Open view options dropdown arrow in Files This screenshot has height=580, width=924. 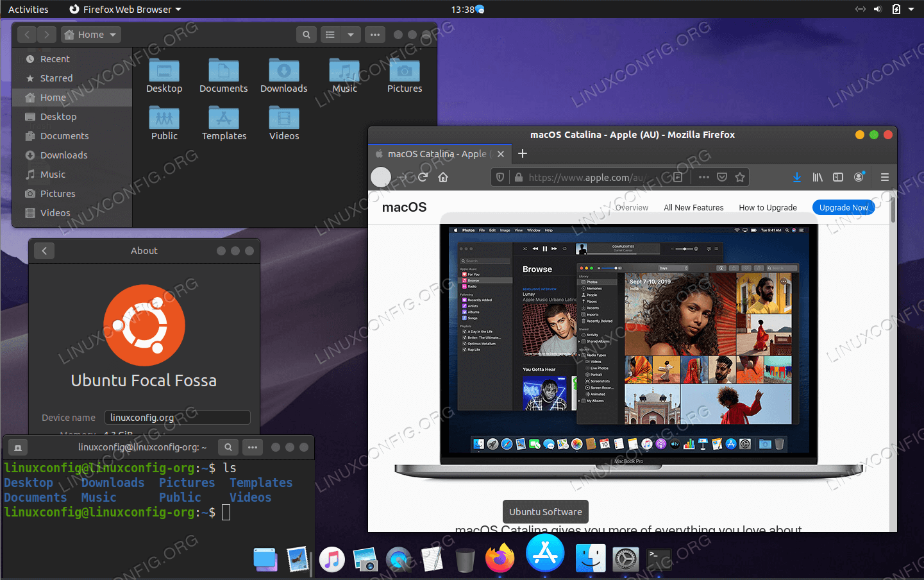[351, 35]
